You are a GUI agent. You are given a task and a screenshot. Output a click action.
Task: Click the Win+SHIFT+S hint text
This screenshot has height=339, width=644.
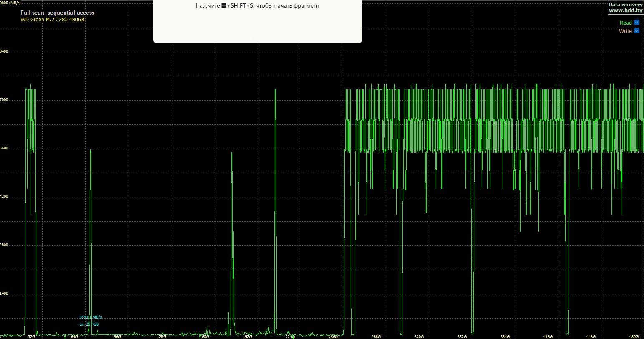(257, 6)
